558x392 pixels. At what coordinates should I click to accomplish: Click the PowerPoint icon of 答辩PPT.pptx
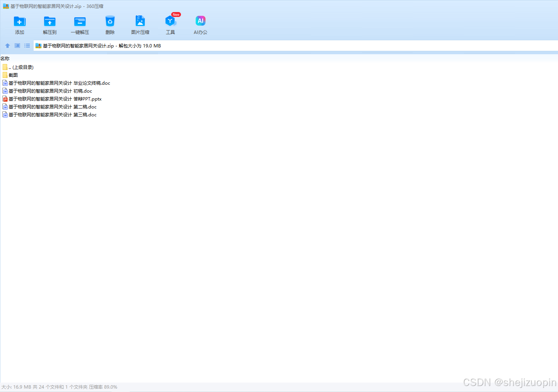tap(5, 99)
